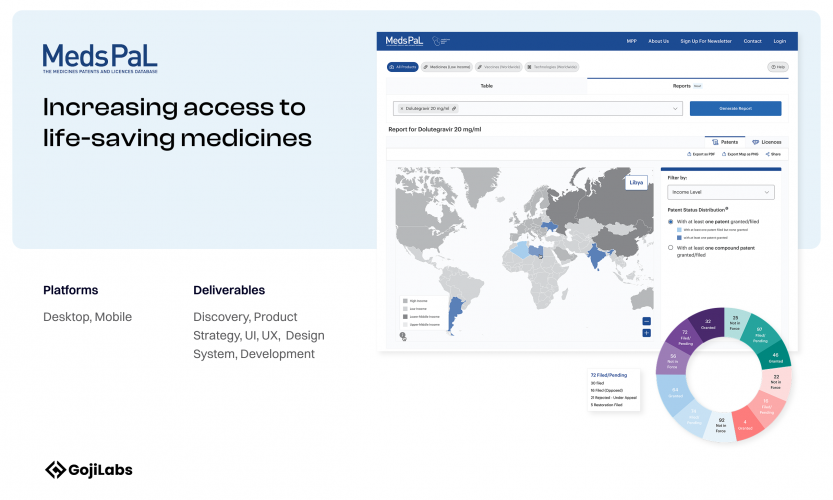
Task: Click the GojiLabs logo
Action: [x=89, y=470]
